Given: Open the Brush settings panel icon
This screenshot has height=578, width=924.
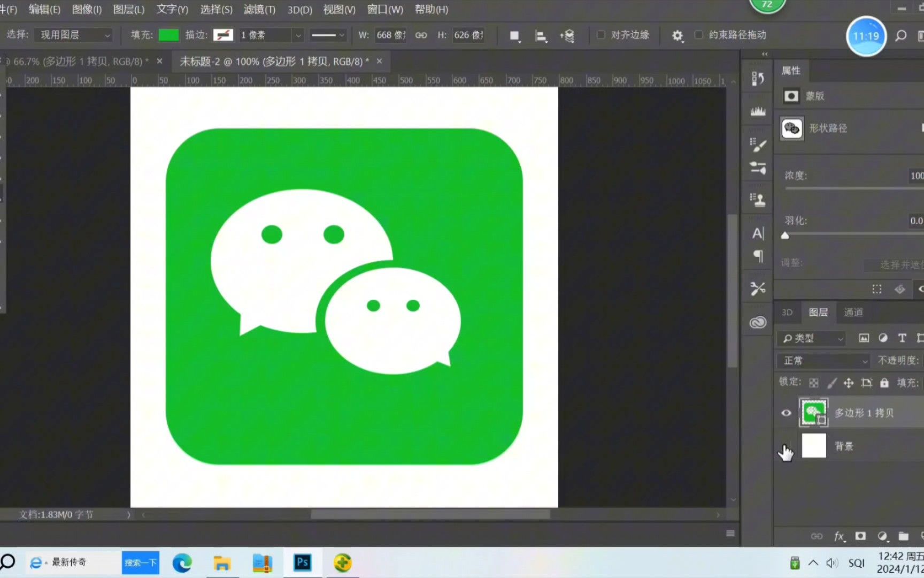Looking at the screenshot, I should click(x=758, y=144).
